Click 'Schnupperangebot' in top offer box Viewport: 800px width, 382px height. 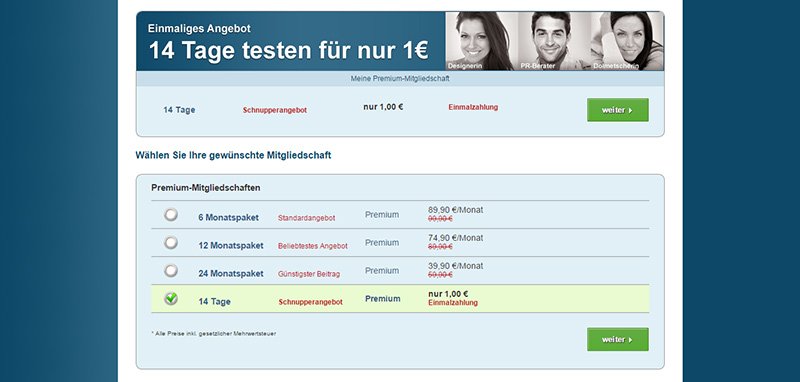[x=275, y=110]
